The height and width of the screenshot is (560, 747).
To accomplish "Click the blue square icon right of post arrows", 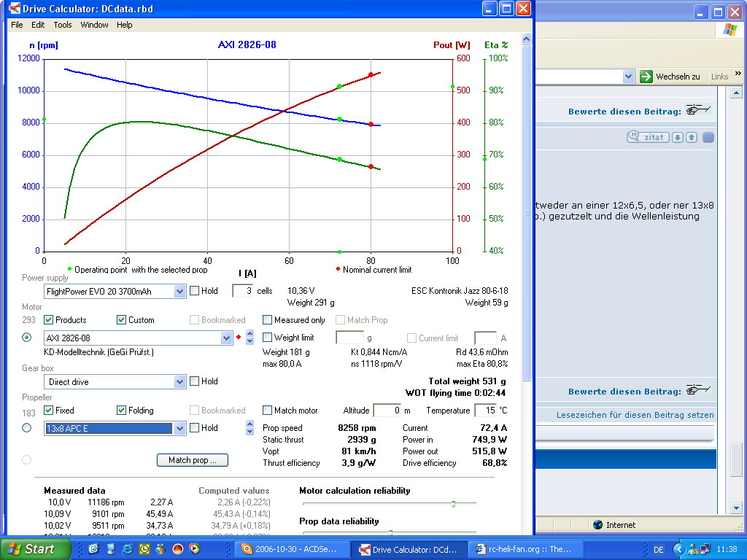I will pyautogui.click(x=708, y=138).
